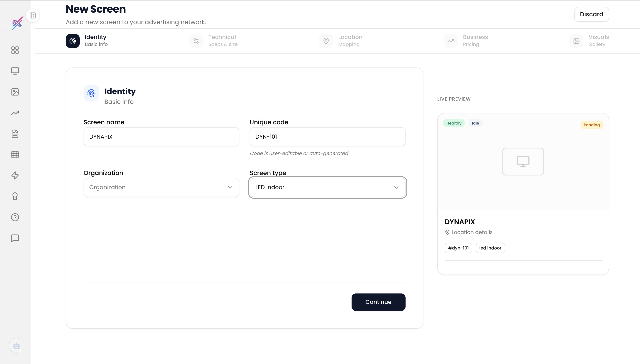Click the Continue button
Screen dimensions: 640x364
tap(378, 302)
